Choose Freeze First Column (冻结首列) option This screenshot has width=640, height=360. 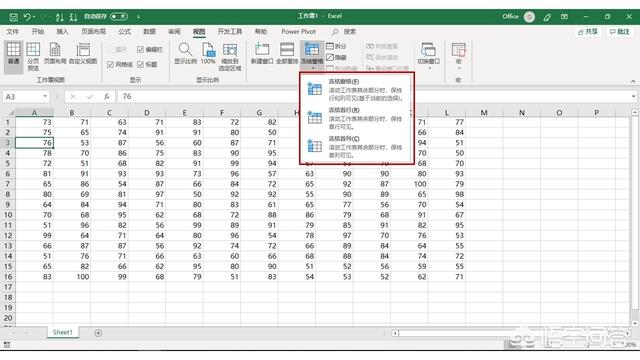356,147
